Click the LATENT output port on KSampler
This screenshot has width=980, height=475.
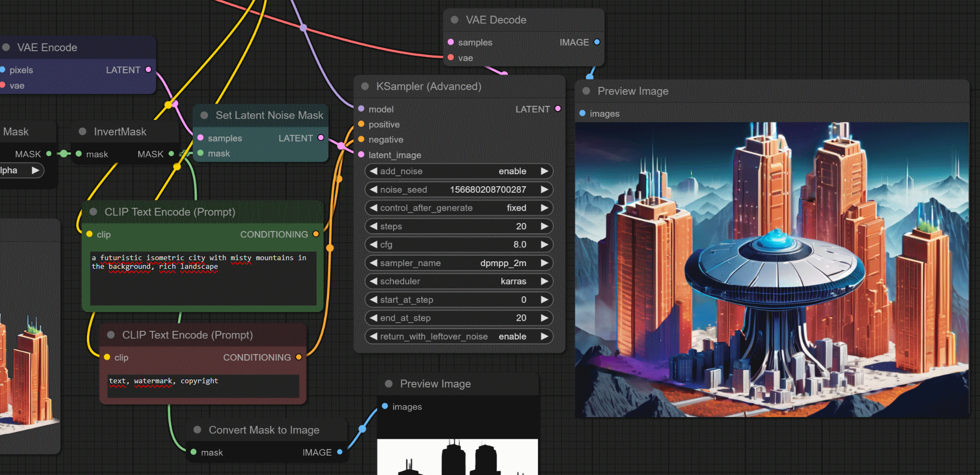558,109
